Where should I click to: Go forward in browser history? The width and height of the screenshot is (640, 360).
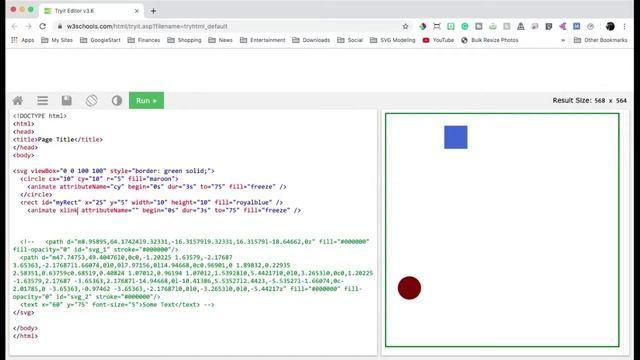click(x=29, y=26)
